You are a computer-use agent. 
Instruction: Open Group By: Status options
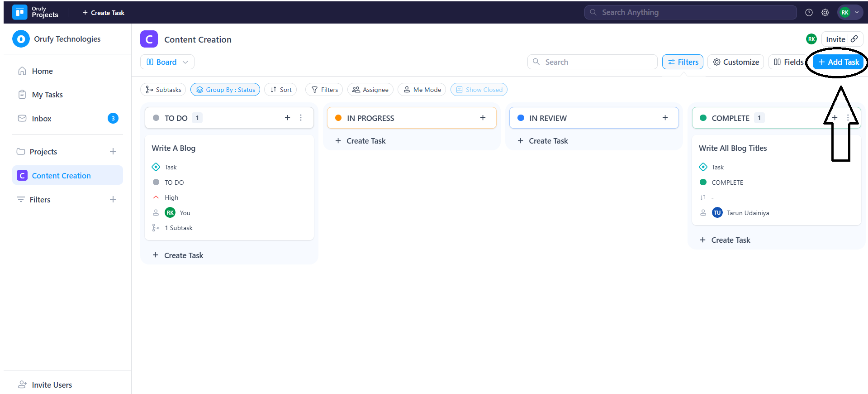pyautogui.click(x=225, y=90)
